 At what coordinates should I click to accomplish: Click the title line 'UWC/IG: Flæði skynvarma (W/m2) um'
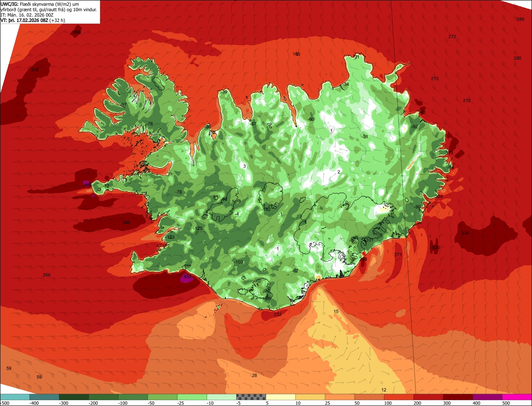40,4
